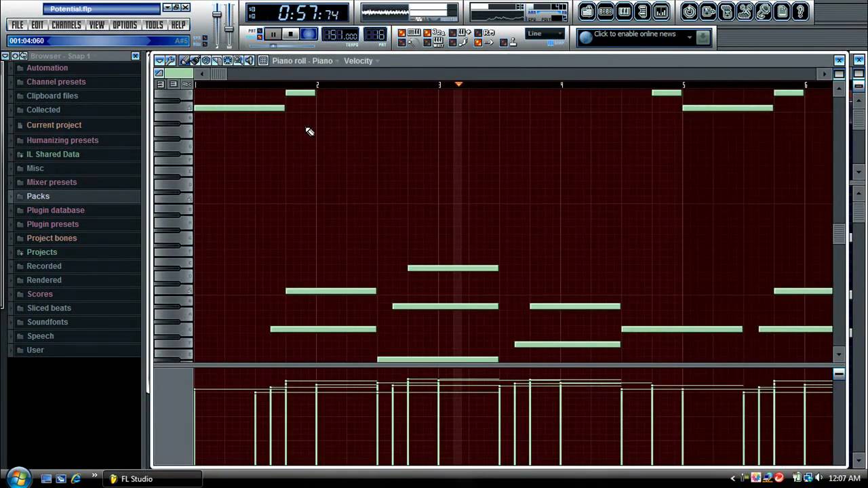Switch to Song mode with the lower toggle
Image resolution: width=868 pixels, height=488 pixels.
[x=260, y=37]
